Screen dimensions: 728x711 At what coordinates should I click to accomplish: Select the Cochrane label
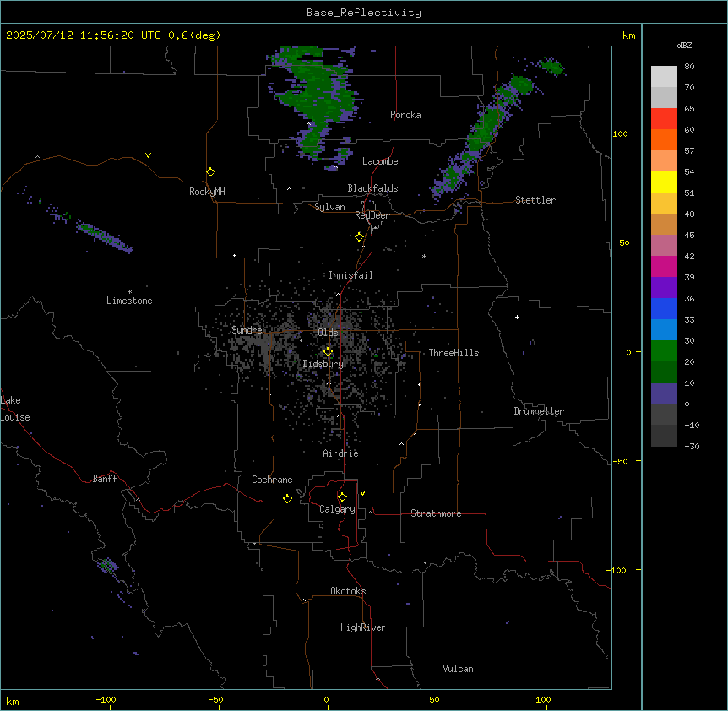pyautogui.click(x=272, y=480)
